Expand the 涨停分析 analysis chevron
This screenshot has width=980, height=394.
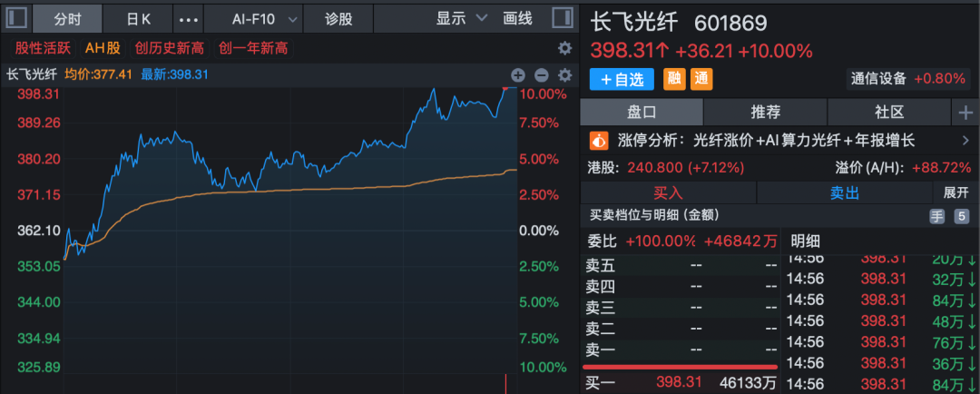[x=963, y=141]
